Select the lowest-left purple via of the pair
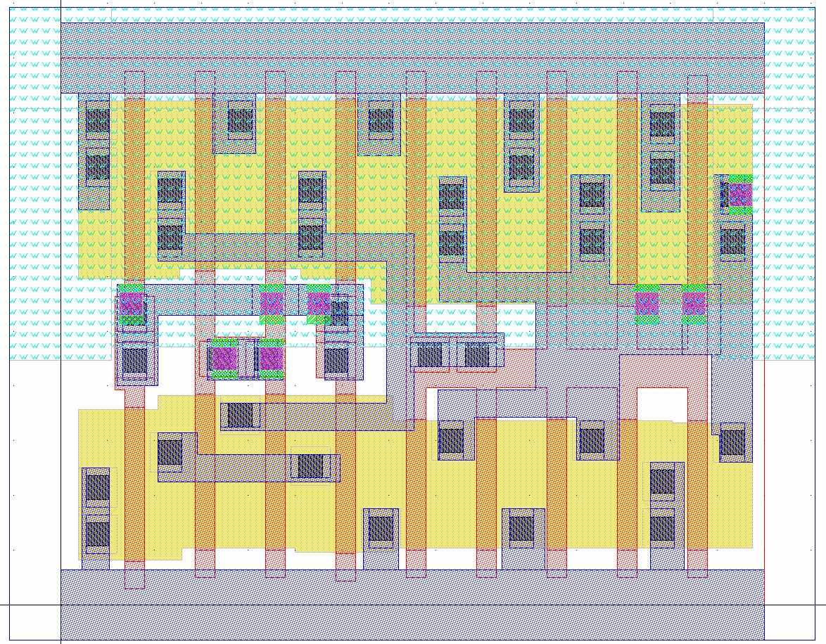This screenshot has width=826, height=644. tap(225, 358)
